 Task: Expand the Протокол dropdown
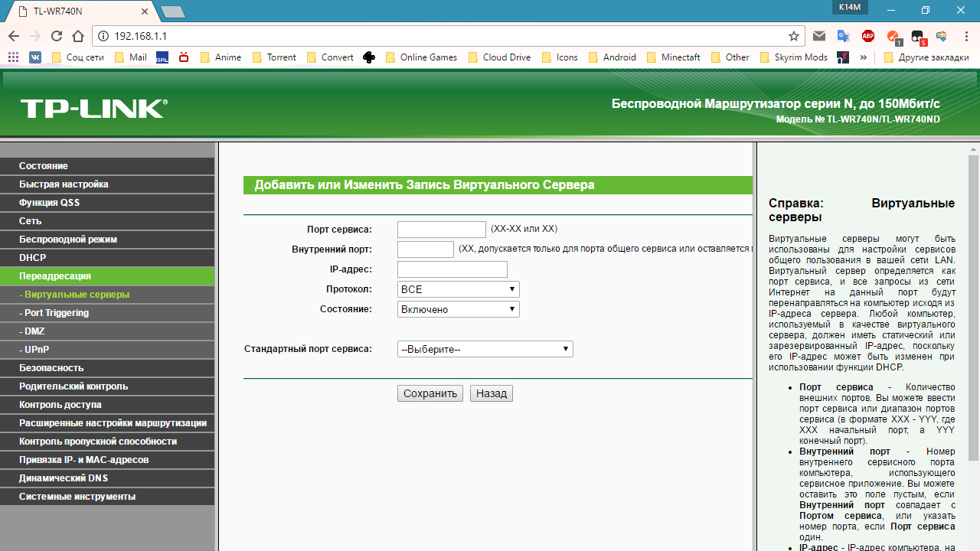click(459, 289)
